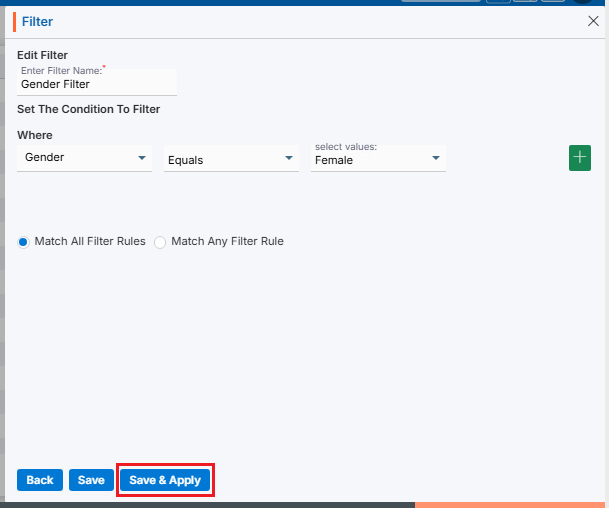
Task: Click the Save button
Action: pos(91,480)
